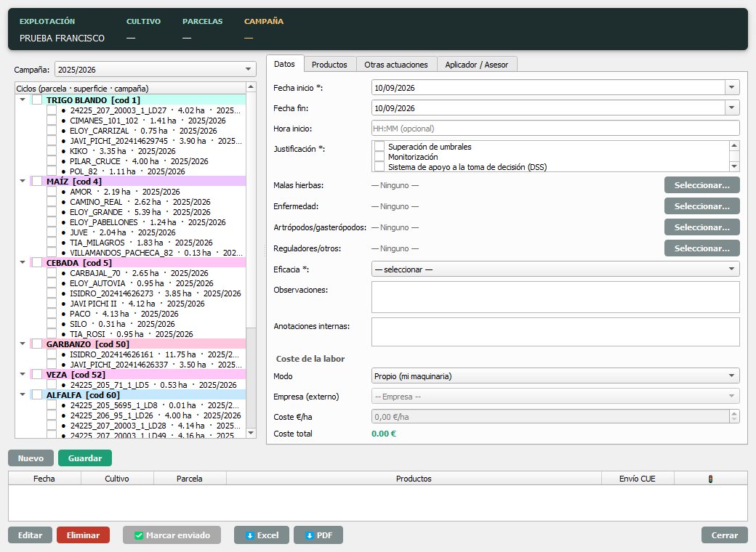Select the Datos tab
Viewport: 756px width, 552px height.
284,64
